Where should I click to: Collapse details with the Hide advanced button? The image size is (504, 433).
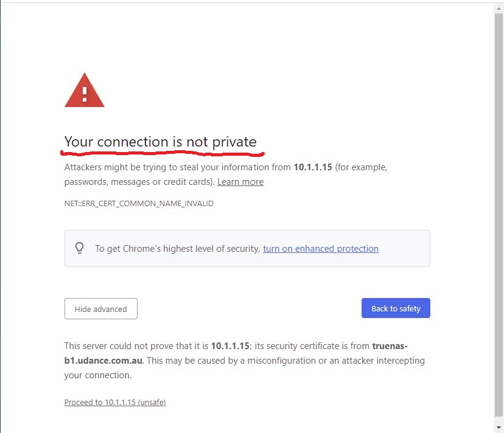click(101, 309)
